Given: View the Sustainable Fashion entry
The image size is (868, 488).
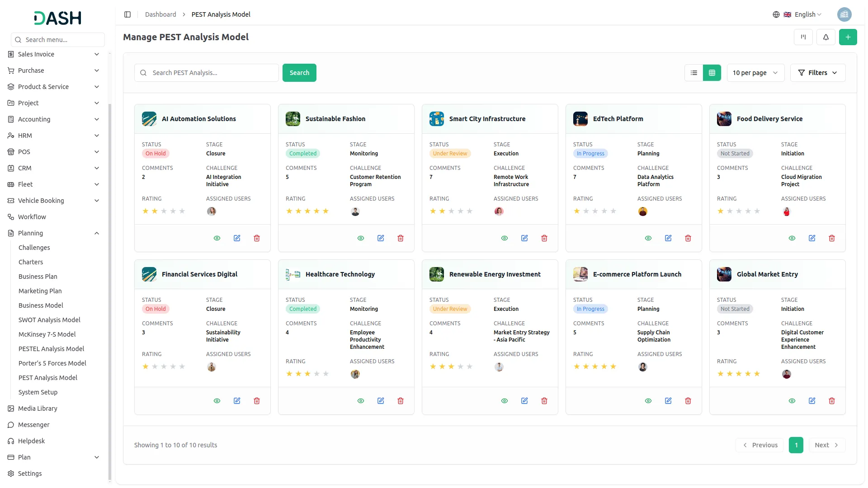Looking at the screenshot, I should click(361, 238).
